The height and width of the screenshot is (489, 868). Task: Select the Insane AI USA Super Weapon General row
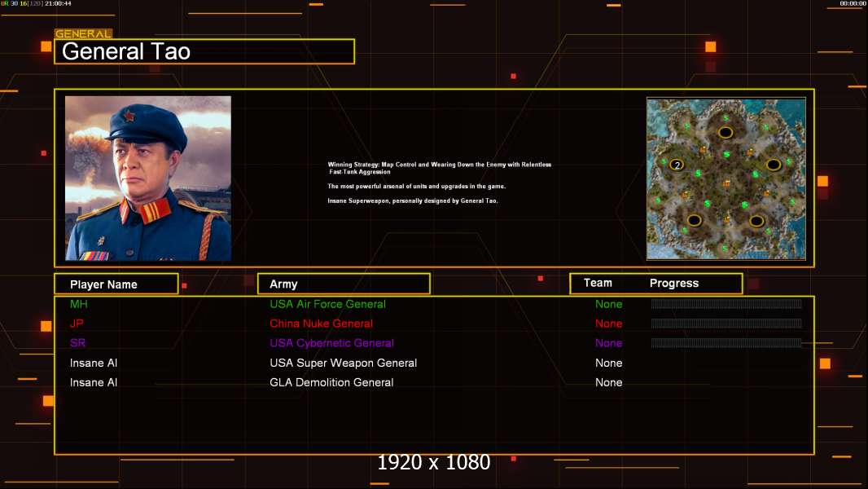[434, 363]
